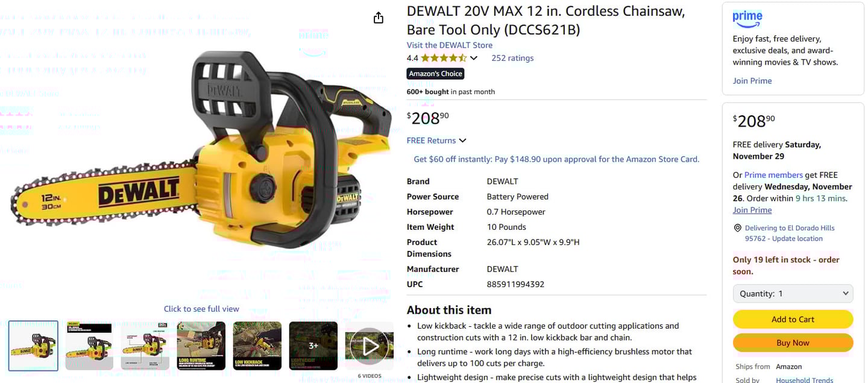The image size is (868, 383).
Task: Click the share icon above product image
Action: 379,17
